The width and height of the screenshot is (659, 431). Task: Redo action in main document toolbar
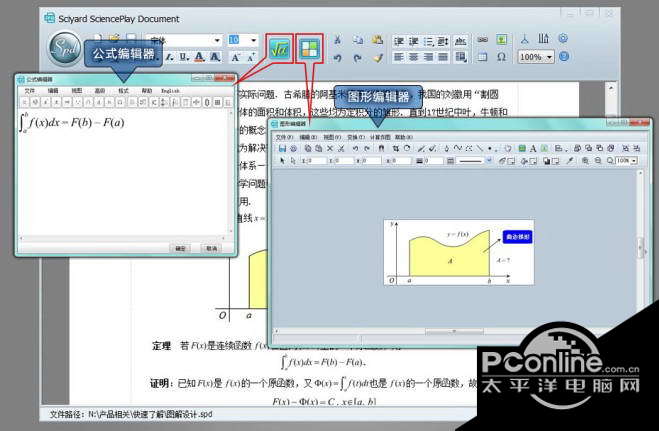coord(358,58)
